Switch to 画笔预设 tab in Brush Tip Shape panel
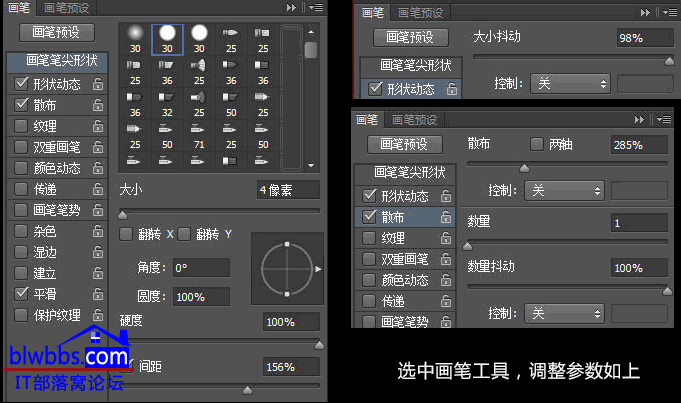681x403 pixels. pyautogui.click(x=66, y=8)
